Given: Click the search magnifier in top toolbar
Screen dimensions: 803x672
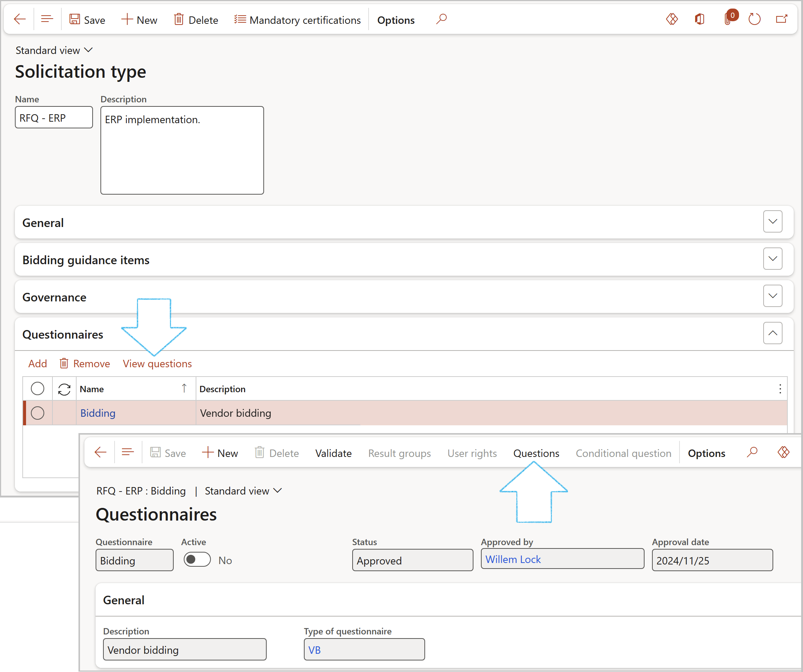Looking at the screenshot, I should click(441, 19).
